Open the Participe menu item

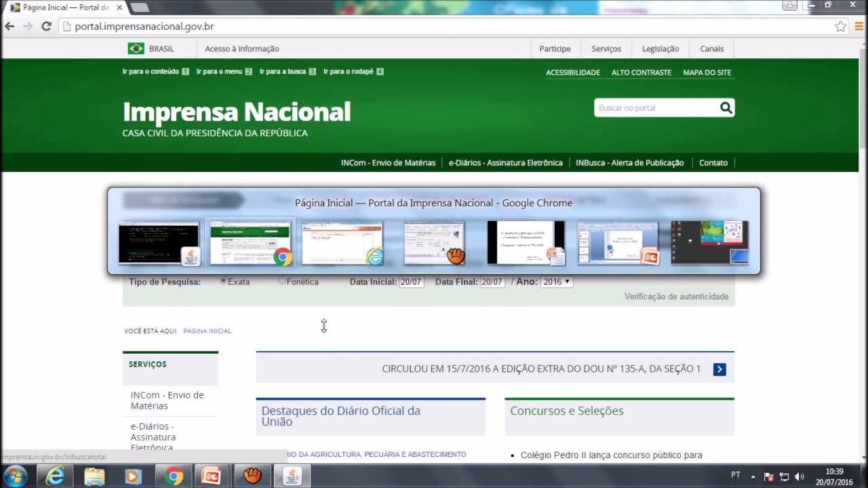(555, 49)
